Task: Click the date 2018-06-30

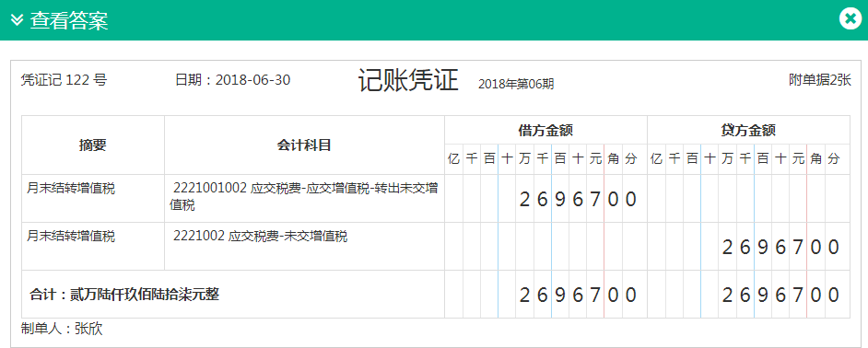Action: click(252, 80)
